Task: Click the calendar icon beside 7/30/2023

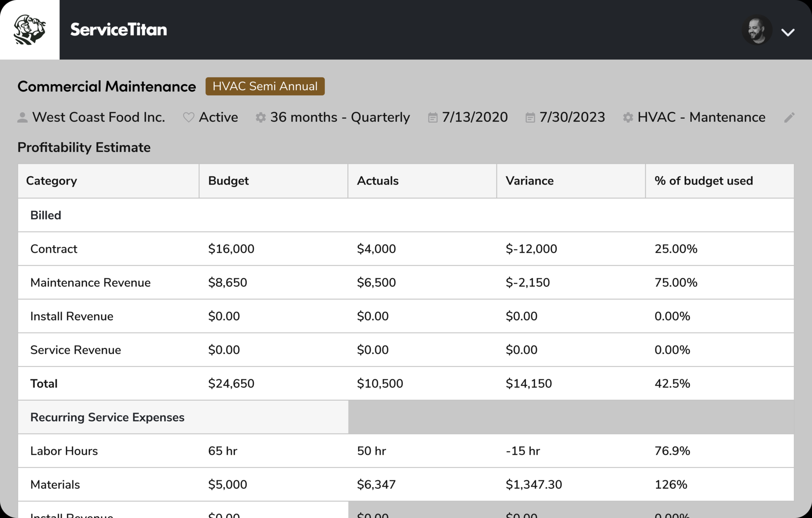Action: click(x=530, y=118)
